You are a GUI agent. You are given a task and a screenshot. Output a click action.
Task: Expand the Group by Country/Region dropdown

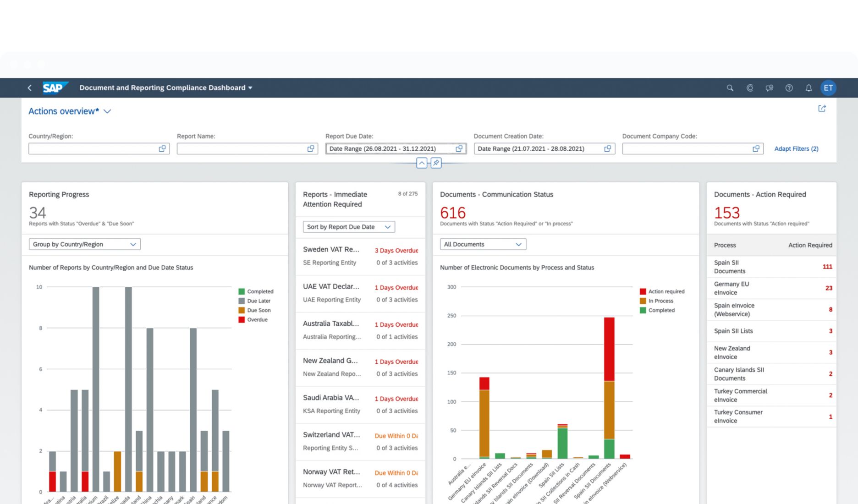pos(132,244)
